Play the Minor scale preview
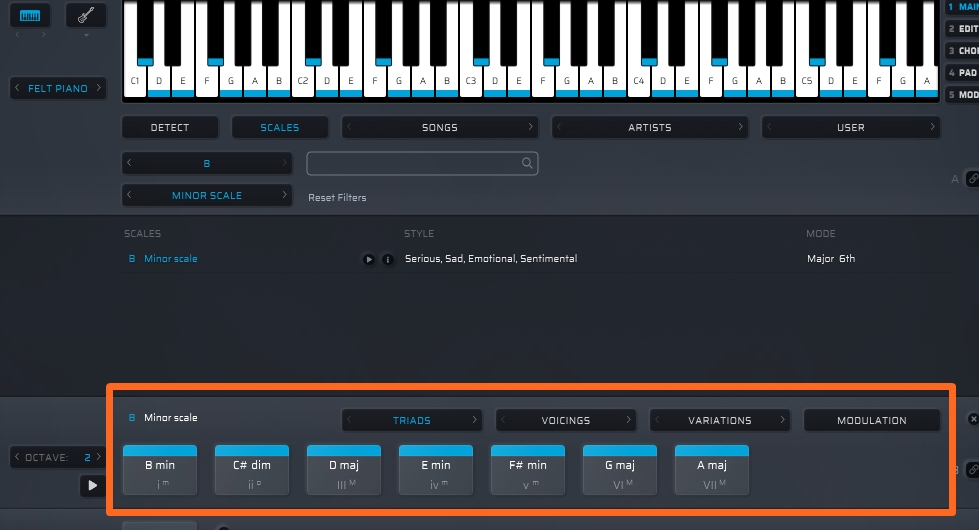Viewport: 979px width, 530px height. (369, 259)
